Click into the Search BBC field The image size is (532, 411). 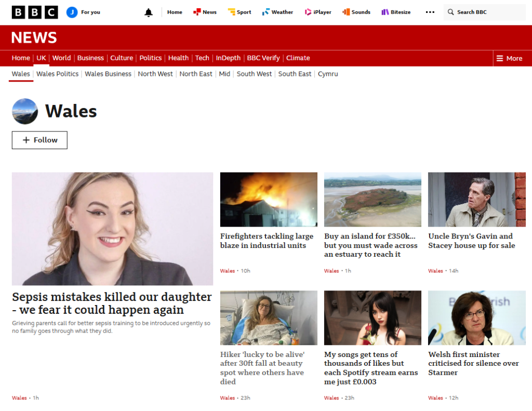click(488, 12)
